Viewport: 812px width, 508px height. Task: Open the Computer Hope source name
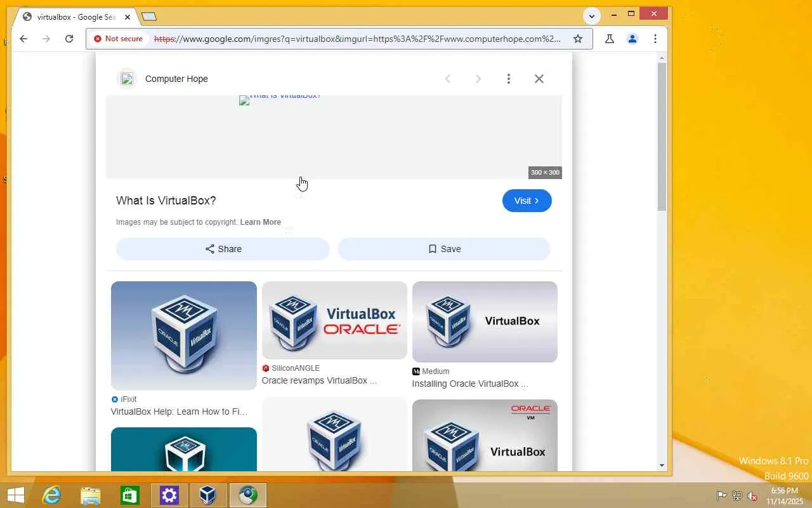(x=176, y=79)
